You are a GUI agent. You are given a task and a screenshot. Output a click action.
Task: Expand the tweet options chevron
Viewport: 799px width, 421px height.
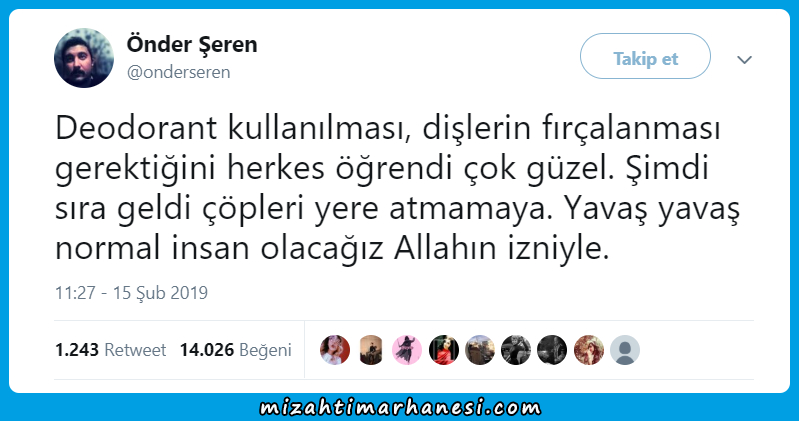[x=744, y=60]
